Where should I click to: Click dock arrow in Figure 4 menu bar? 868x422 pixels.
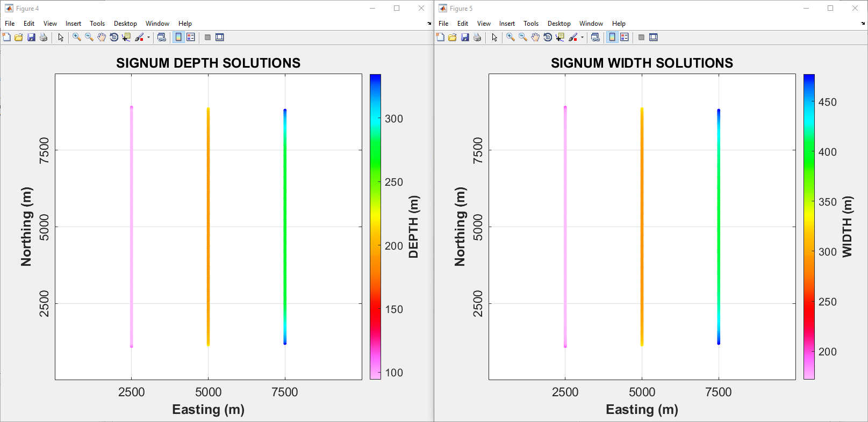[429, 24]
